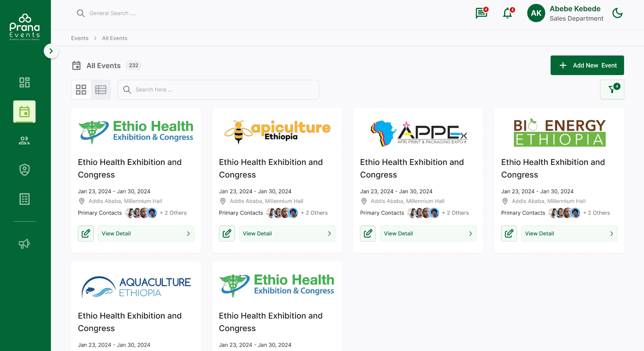Expand the collapsed sidebar arrow

click(51, 51)
